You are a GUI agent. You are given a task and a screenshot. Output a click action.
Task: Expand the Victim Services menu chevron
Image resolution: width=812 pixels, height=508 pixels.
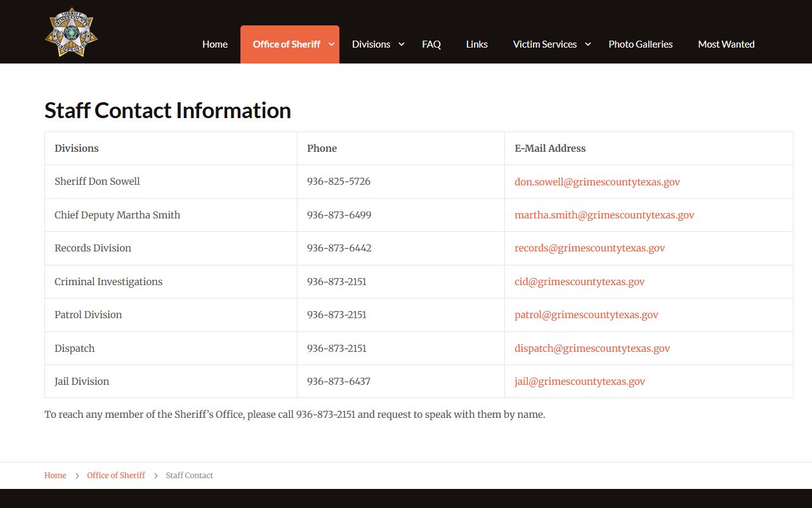(587, 44)
